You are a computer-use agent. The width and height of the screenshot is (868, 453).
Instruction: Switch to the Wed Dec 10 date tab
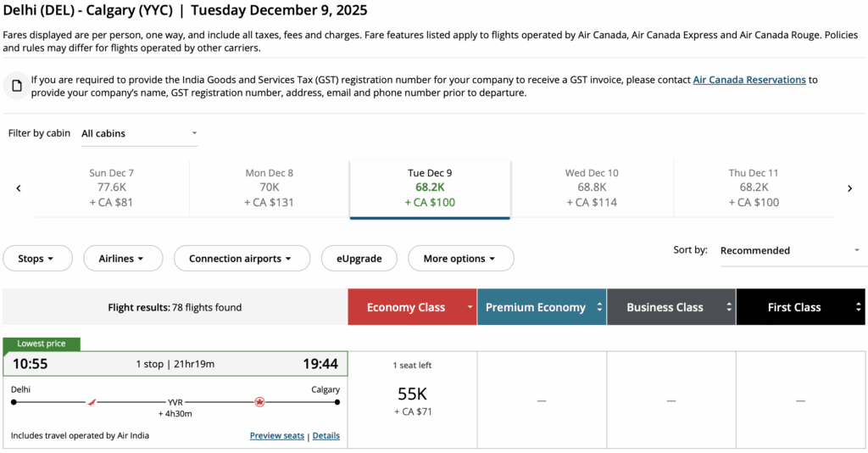(592, 187)
